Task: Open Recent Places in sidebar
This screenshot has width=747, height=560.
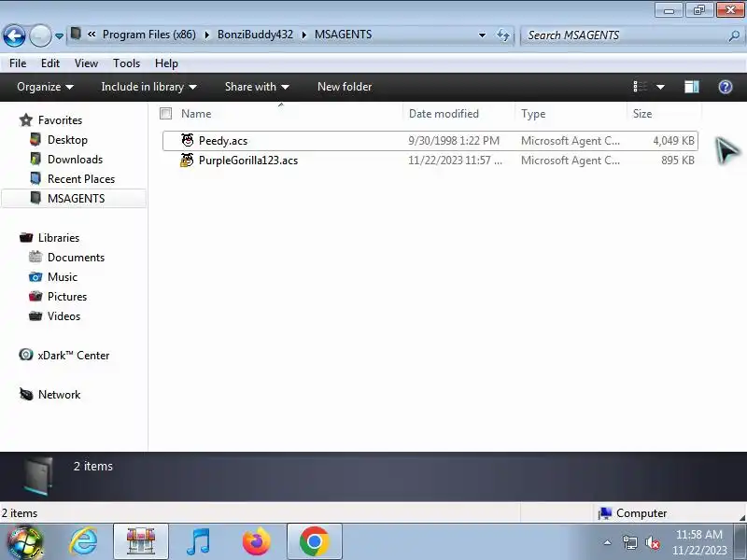Action: click(x=81, y=179)
